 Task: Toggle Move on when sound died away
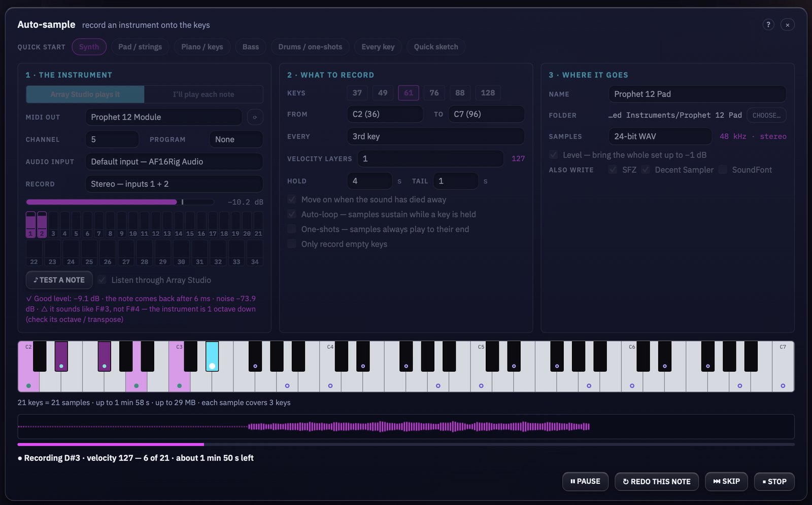[292, 199]
